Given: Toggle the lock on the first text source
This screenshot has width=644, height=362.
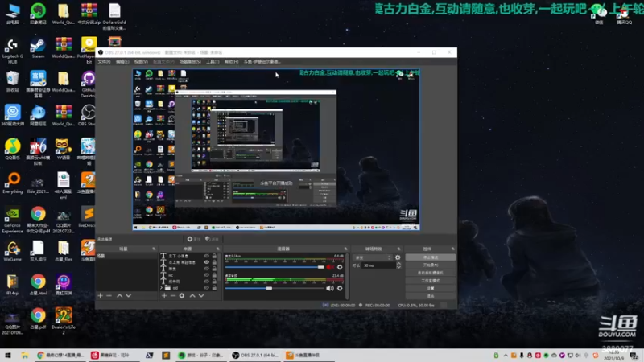Looking at the screenshot, I should click(214, 256).
